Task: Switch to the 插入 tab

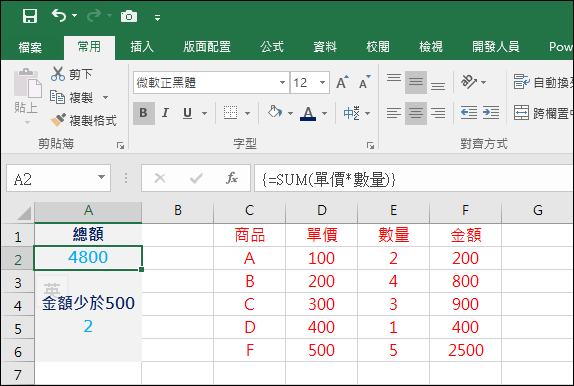Action: [142, 47]
